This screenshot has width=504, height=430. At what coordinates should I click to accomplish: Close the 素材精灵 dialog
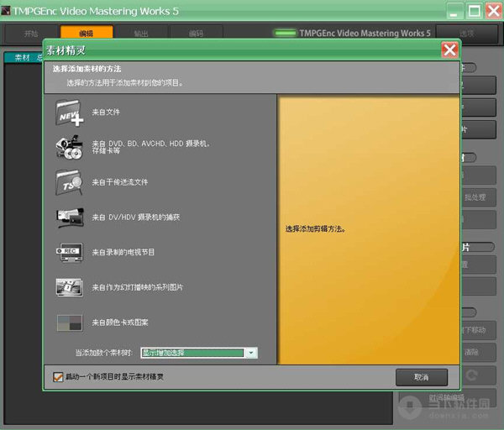click(449, 50)
